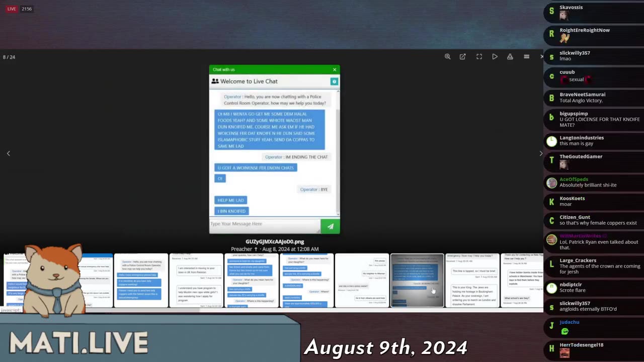Click the 2156 viewer count
Viewport: 644px width, 362px height.
click(x=27, y=9)
